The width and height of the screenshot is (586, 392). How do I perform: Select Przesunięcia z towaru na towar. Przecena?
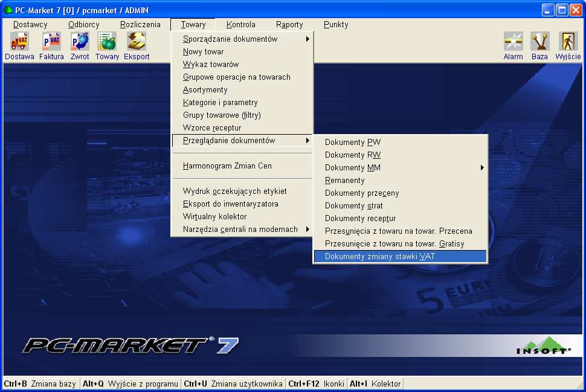point(401,231)
